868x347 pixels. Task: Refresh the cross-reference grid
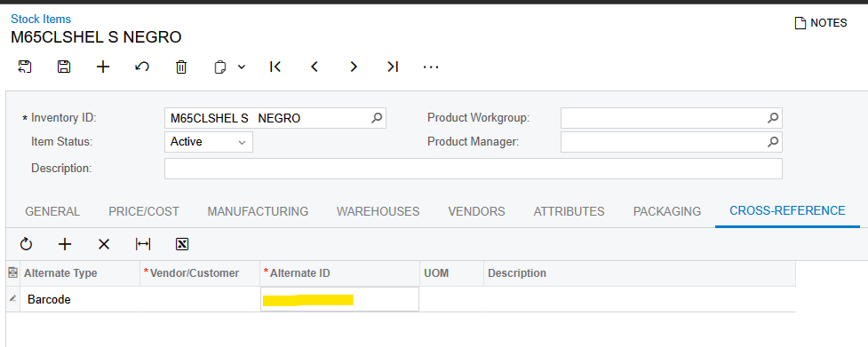click(26, 244)
